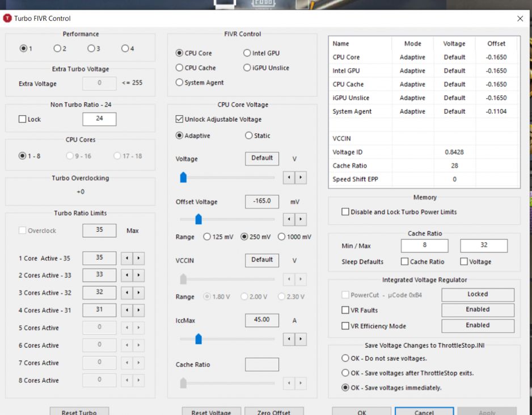The width and height of the screenshot is (532, 415).
Task: Click the ThrottleStop title bar icon
Action: [x=7, y=18]
